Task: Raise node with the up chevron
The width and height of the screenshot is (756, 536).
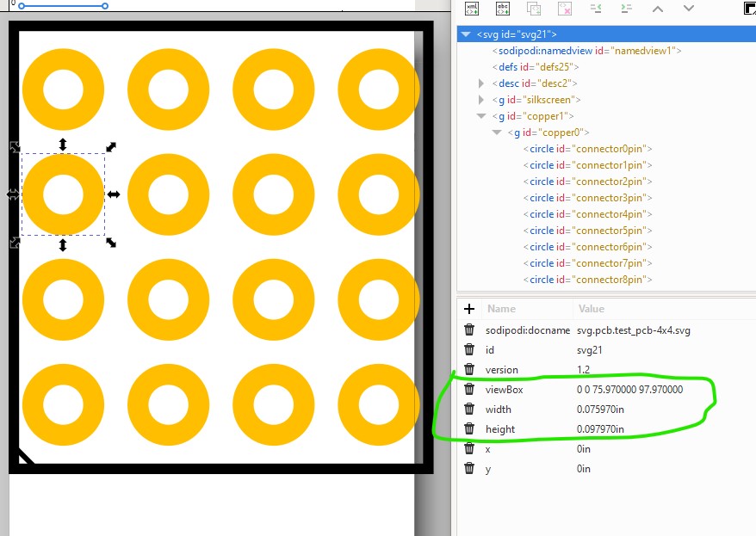Action: tap(657, 9)
